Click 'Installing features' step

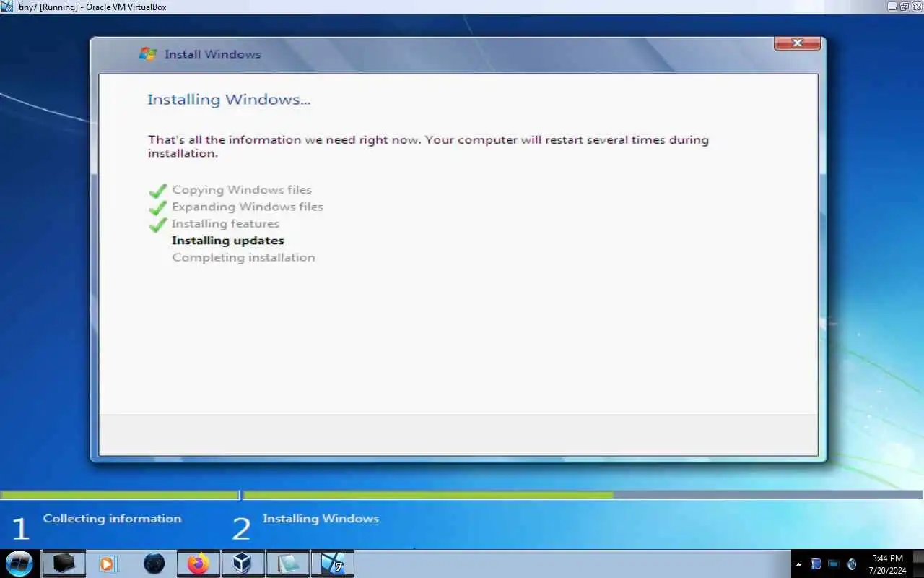click(225, 224)
